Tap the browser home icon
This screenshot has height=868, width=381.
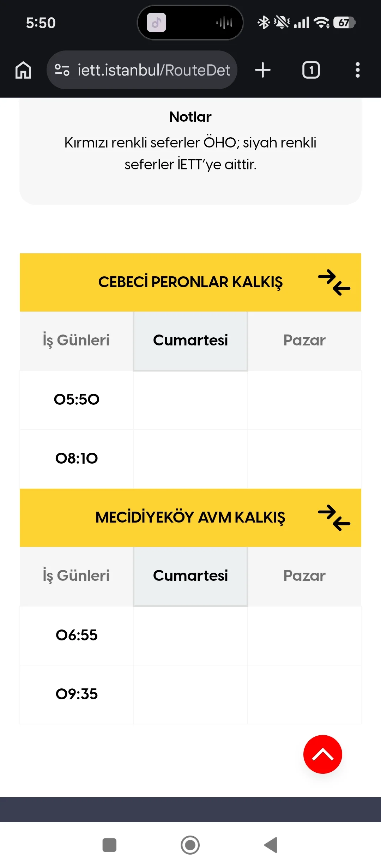point(23,70)
